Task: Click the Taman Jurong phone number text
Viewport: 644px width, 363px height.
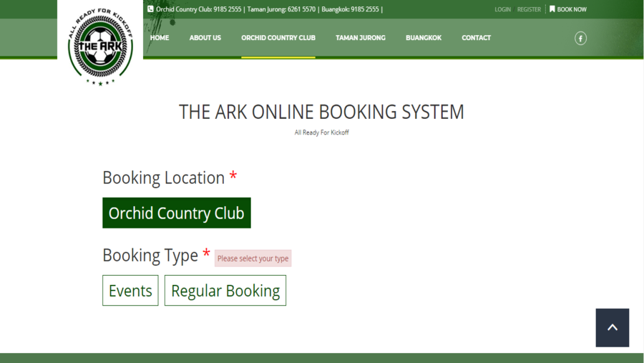Action: pos(281,9)
